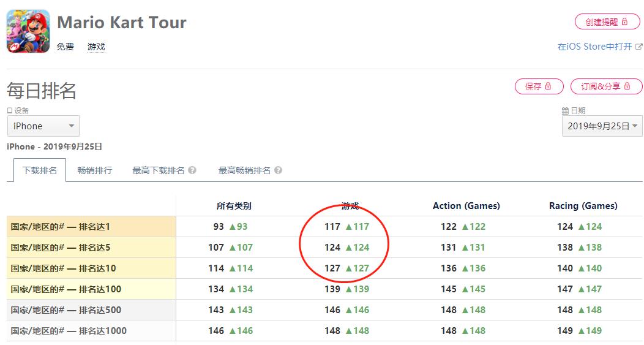The image size is (644, 345).
Task: Switch to 畅销排行 tab
Action: (x=94, y=170)
